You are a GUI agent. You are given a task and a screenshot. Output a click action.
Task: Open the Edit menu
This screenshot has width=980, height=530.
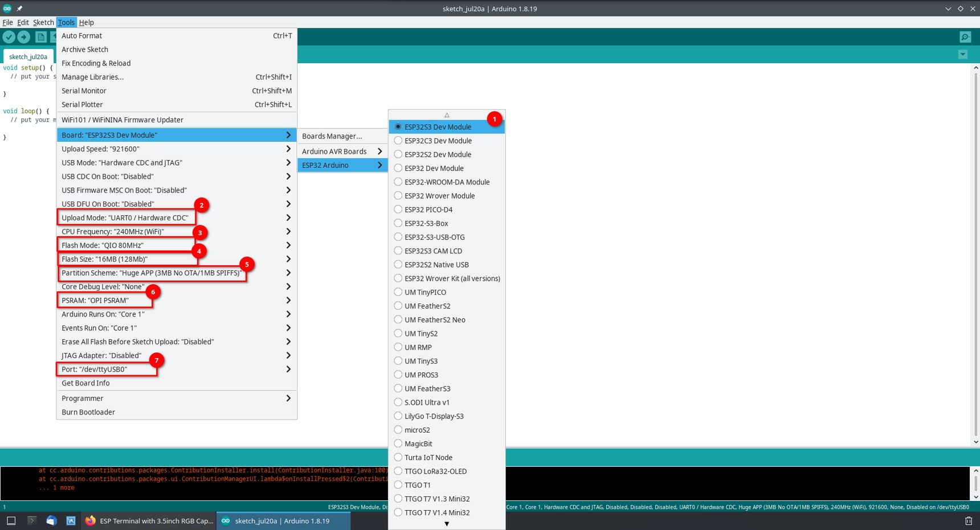(x=23, y=22)
